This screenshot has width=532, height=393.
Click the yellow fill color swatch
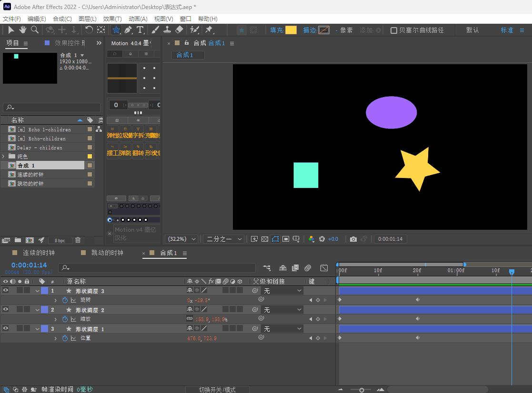(291, 30)
